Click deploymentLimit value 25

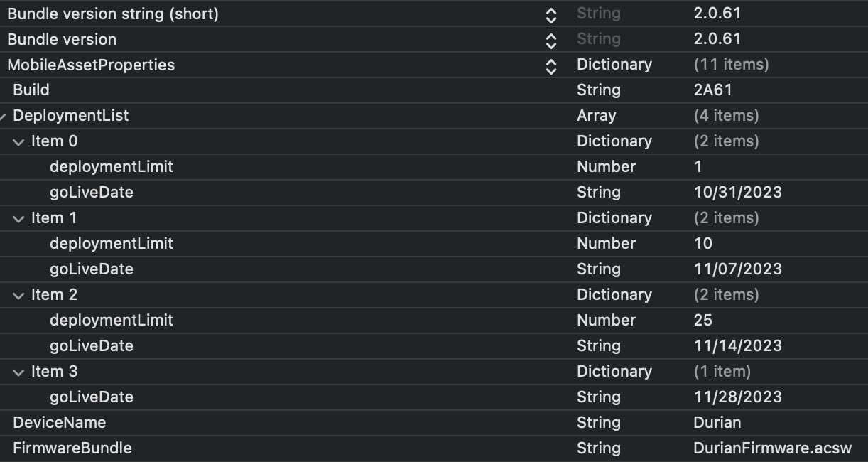702,321
